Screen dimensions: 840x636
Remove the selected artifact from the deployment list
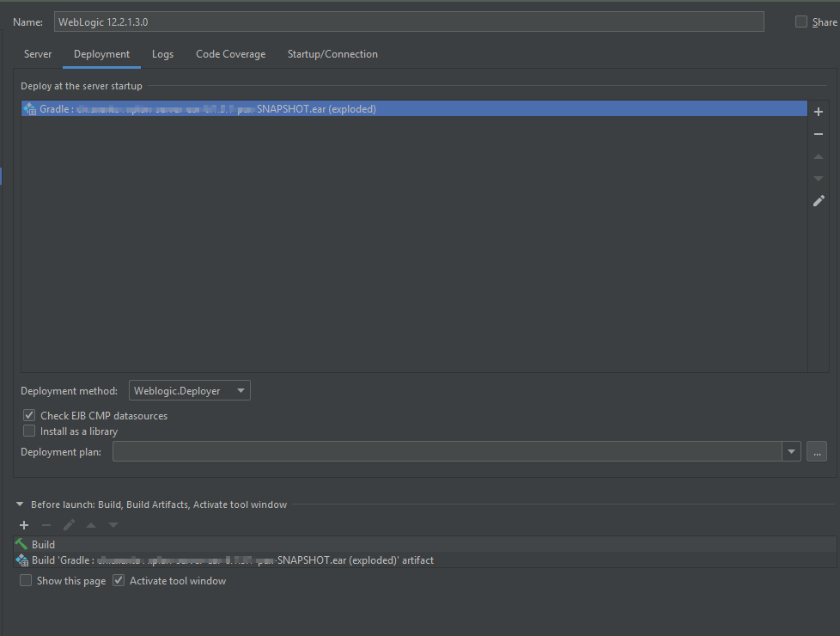(818, 134)
